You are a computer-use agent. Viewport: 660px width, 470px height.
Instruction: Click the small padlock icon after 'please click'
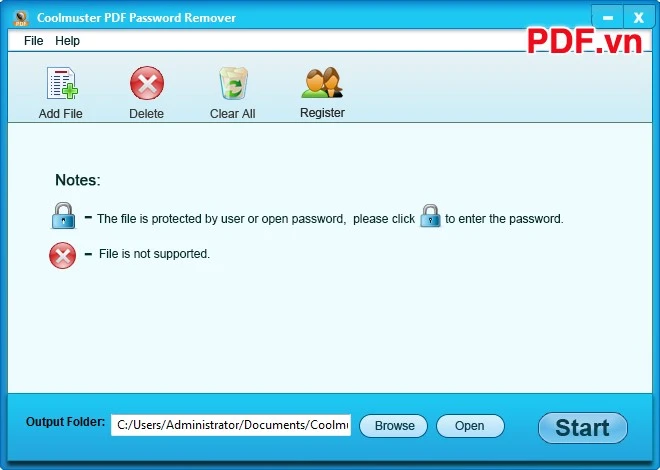pos(430,216)
